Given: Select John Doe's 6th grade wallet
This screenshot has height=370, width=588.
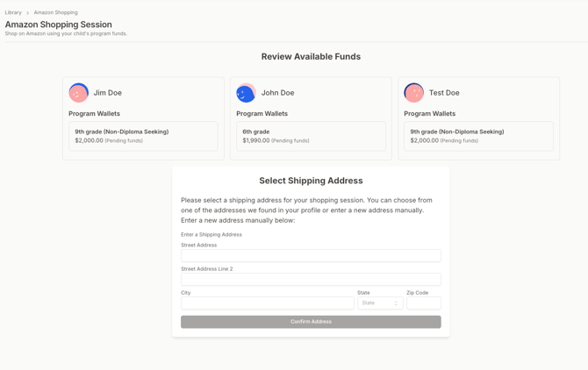Looking at the screenshot, I should tap(311, 136).
